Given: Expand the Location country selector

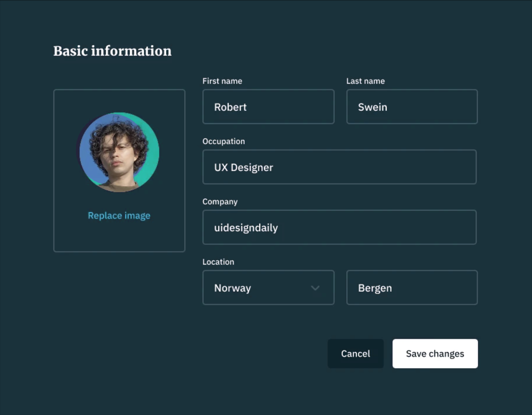Looking at the screenshot, I should click(x=268, y=288).
